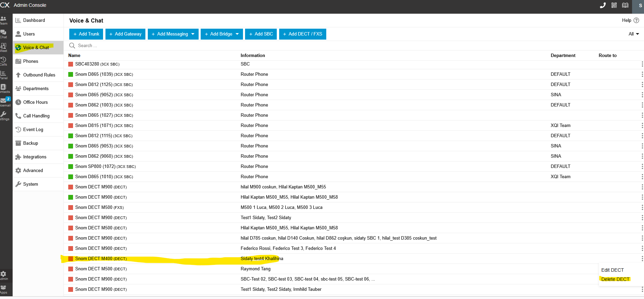Screen dimensions: 644x299
Task: Select row Snom D865 (9052)
Action: [x=354, y=95]
